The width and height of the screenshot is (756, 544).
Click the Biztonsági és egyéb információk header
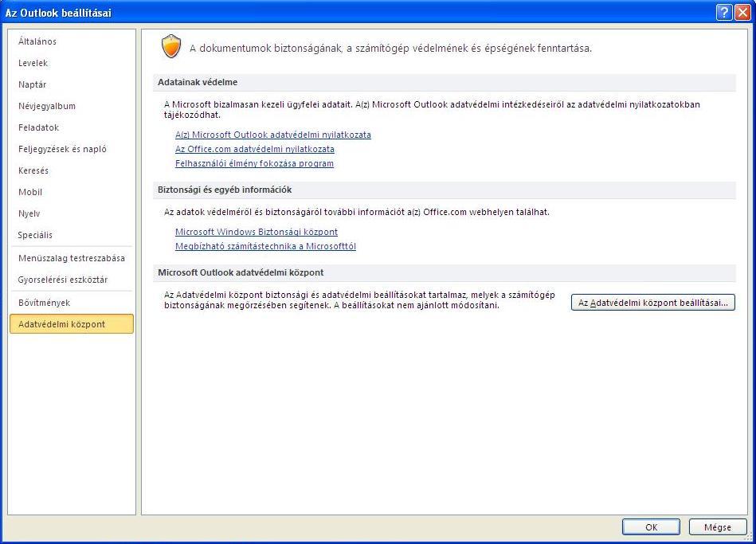click(444, 190)
